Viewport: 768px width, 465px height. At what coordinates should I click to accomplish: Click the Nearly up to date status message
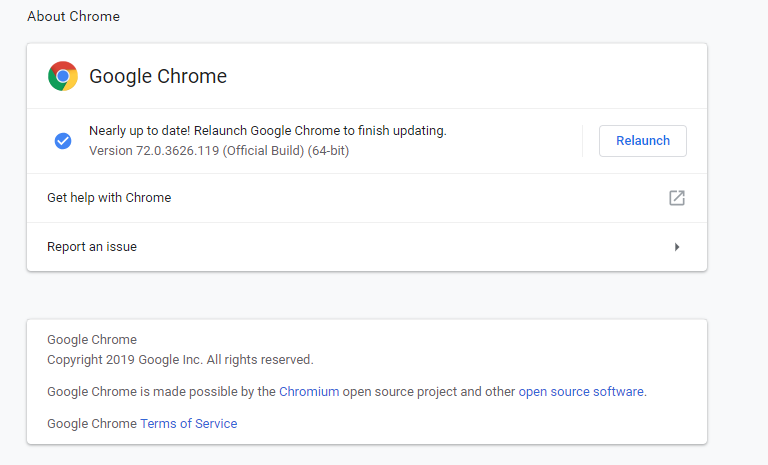[x=267, y=131]
